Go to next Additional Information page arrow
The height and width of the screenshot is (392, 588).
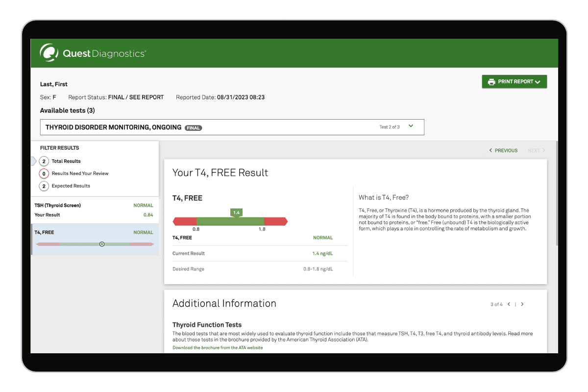522,304
